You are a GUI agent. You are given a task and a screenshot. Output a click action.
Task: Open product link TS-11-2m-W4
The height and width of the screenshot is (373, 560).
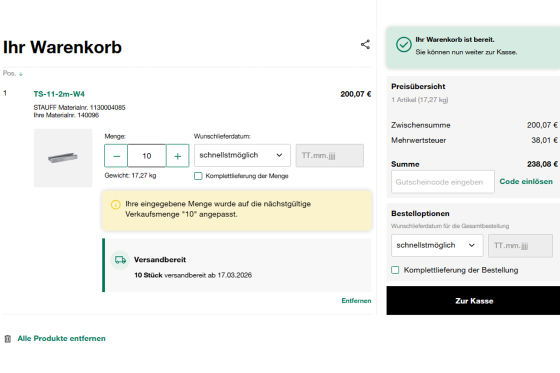[x=59, y=94]
